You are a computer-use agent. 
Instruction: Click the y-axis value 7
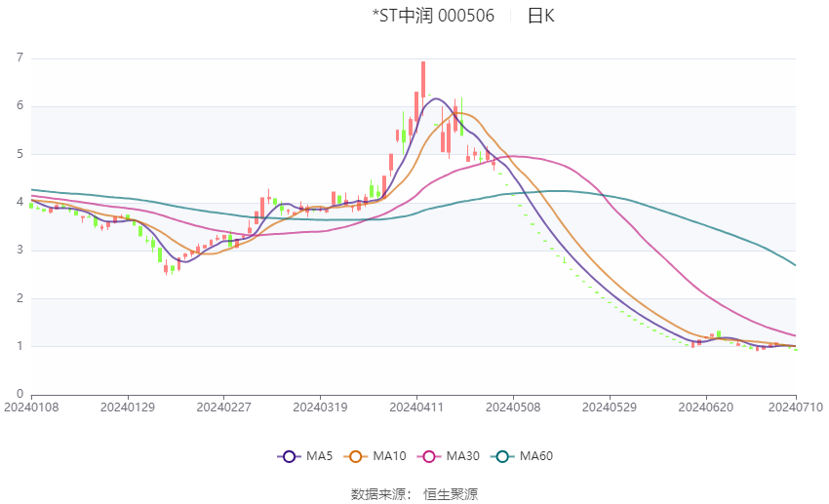(20, 58)
